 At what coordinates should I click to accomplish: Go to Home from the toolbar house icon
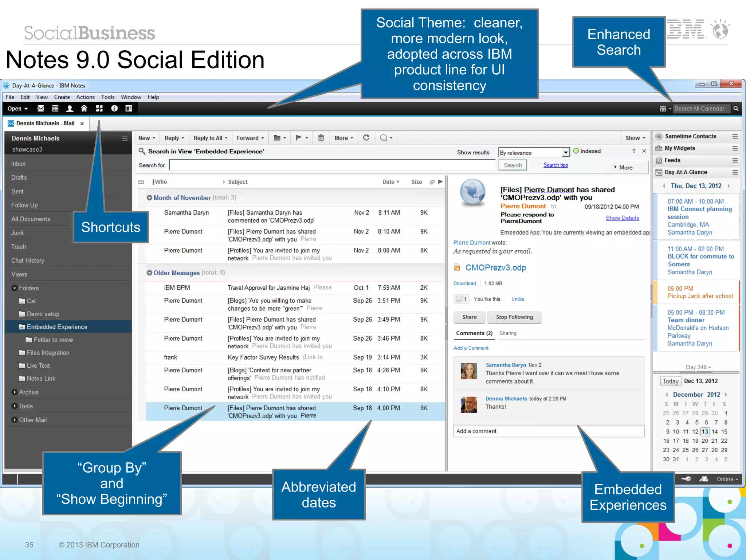[x=84, y=108]
